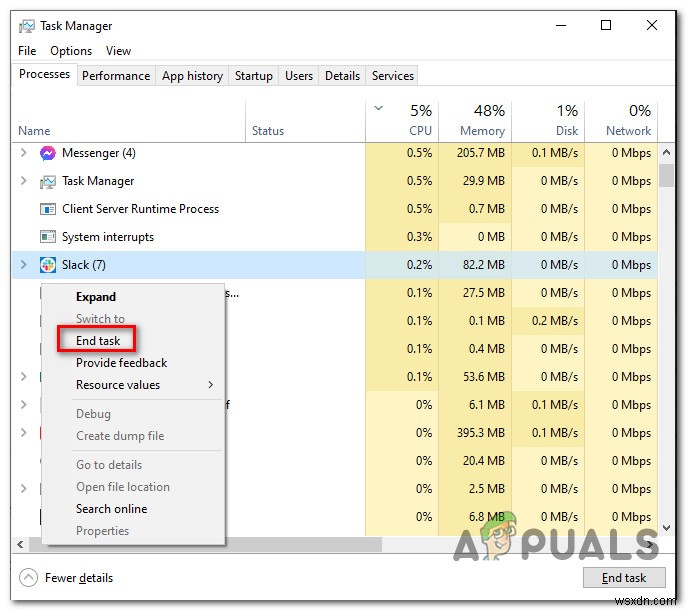Screen dimensions: 688x611
Task: Expand the process group with 6.1 MB memory
Action: [24, 404]
